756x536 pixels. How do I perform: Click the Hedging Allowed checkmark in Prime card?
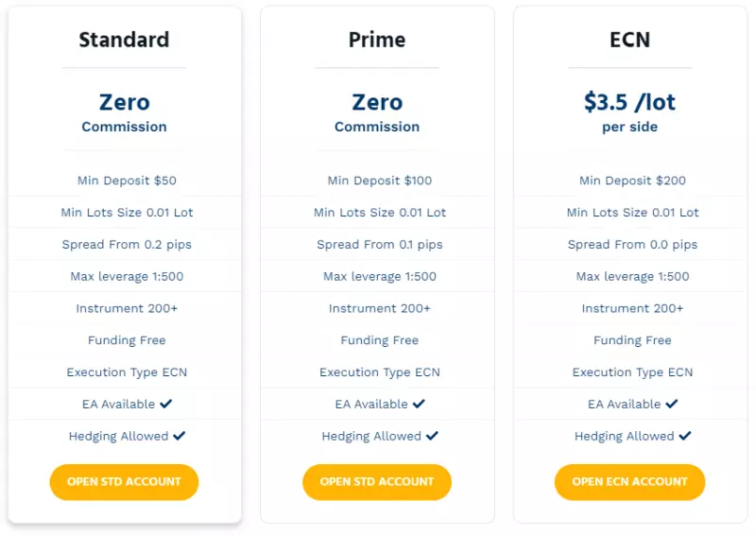point(432,436)
